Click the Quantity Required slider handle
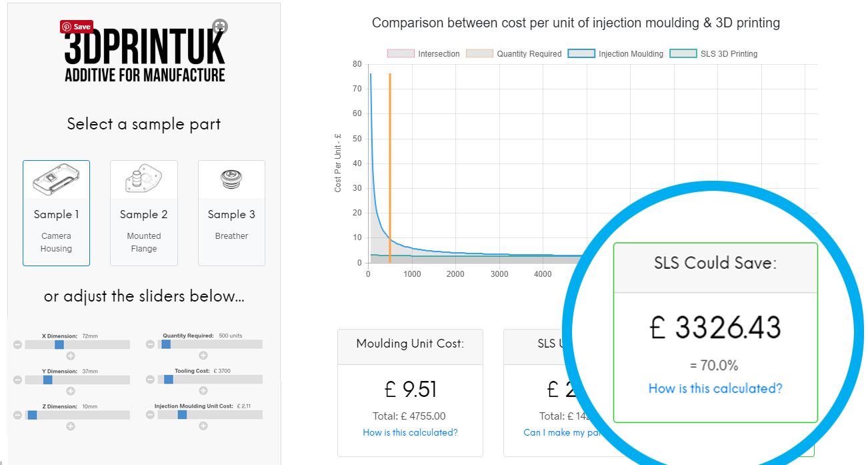Screen dimensions: 868x465 pos(166,344)
